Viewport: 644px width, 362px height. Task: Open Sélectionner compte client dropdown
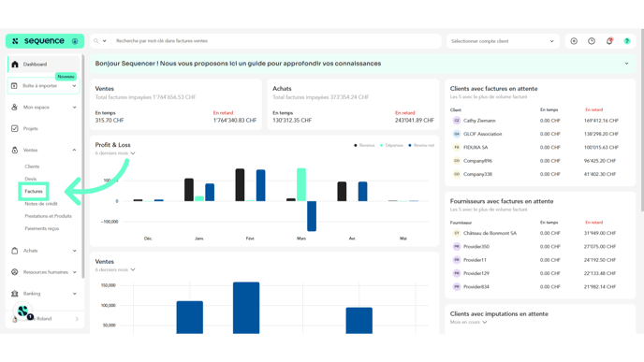[x=503, y=41]
